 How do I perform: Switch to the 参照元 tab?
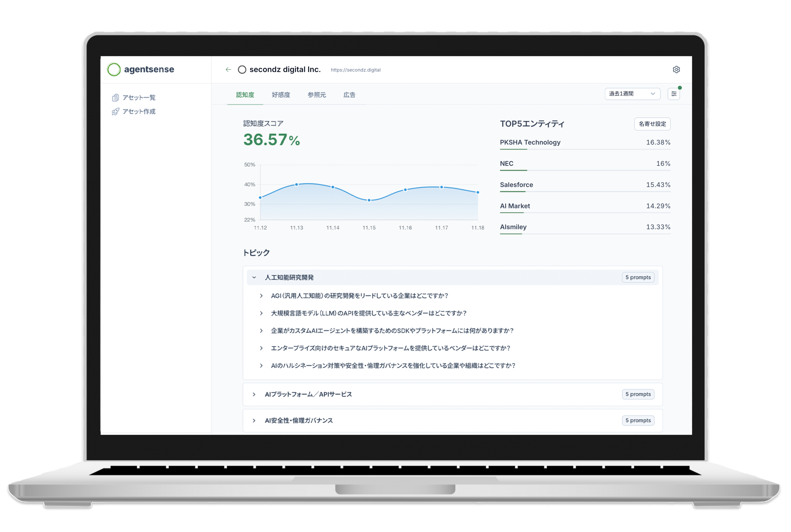click(x=317, y=95)
